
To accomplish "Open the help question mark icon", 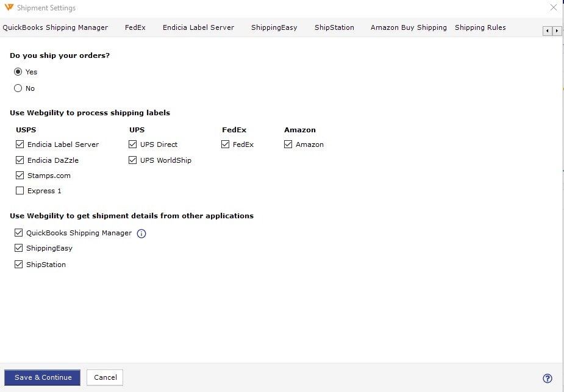I will 547,378.
